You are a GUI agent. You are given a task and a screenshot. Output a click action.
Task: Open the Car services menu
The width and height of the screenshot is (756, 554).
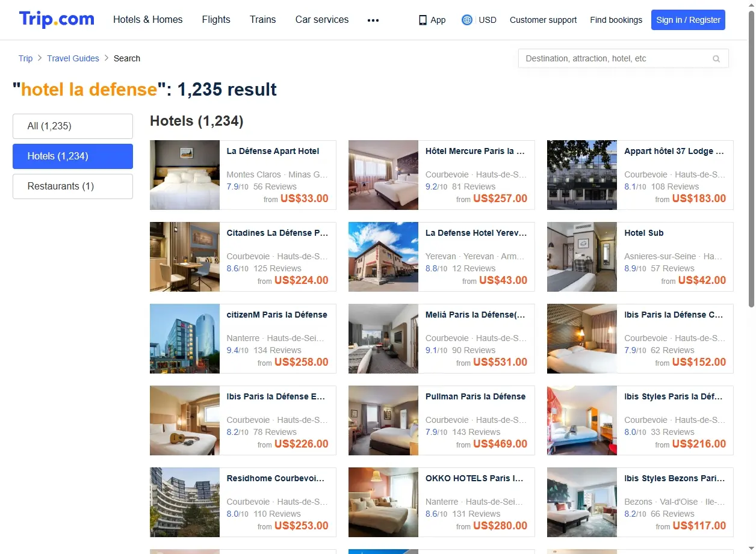coord(322,20)
